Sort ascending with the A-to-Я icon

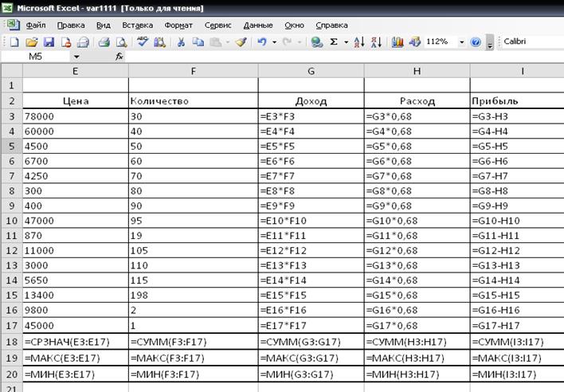[x=359, y=42]
